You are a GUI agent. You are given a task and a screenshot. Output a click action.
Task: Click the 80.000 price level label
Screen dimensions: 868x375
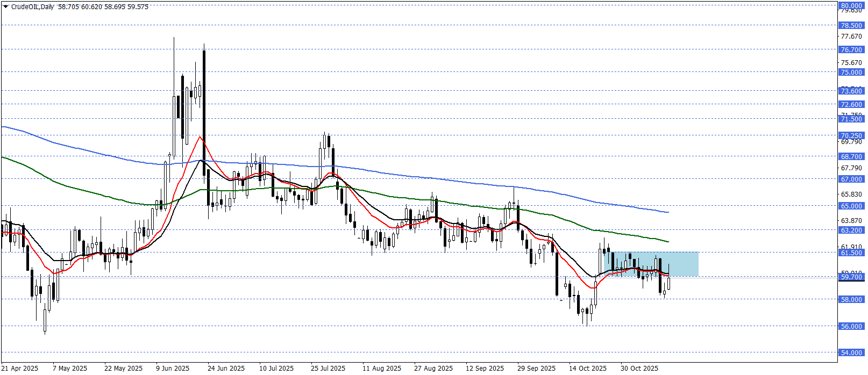(x=851, y=6)
